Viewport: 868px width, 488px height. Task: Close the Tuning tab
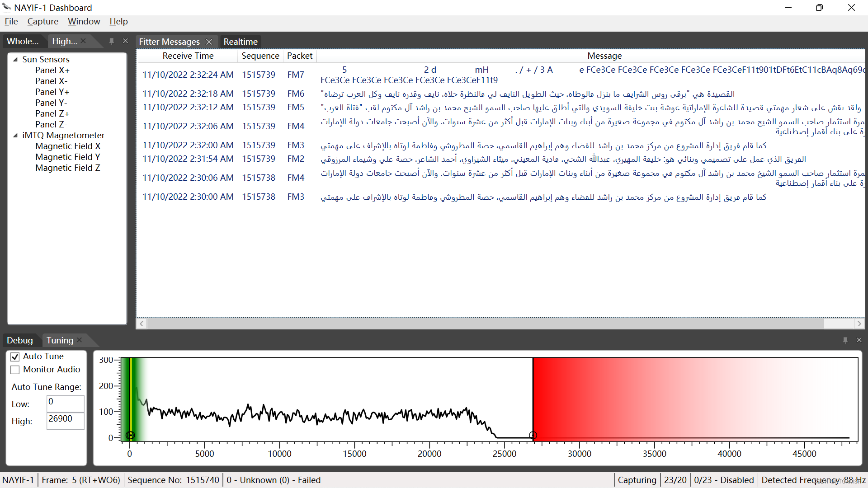coord(80,340)
